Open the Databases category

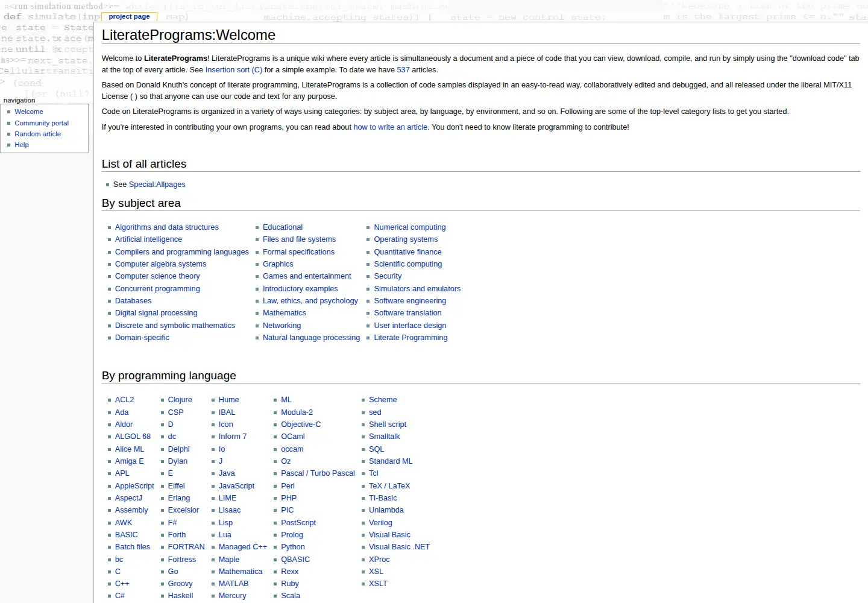click(x=133, y=301)
